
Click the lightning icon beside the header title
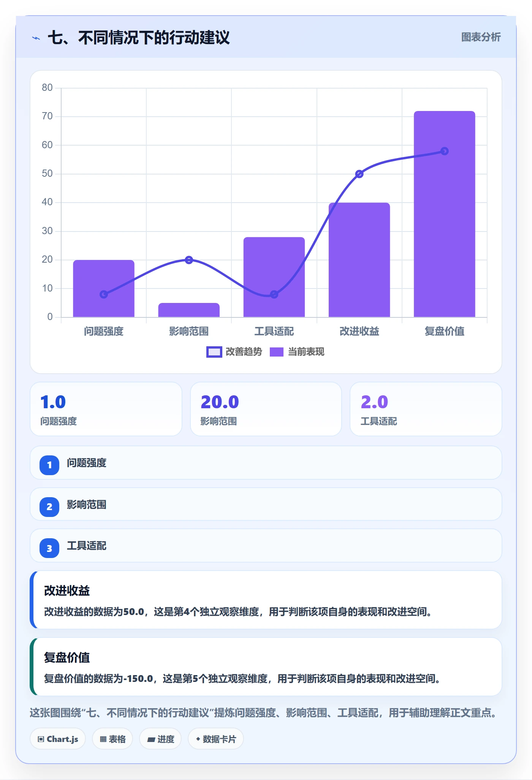(x=36, y=38)
